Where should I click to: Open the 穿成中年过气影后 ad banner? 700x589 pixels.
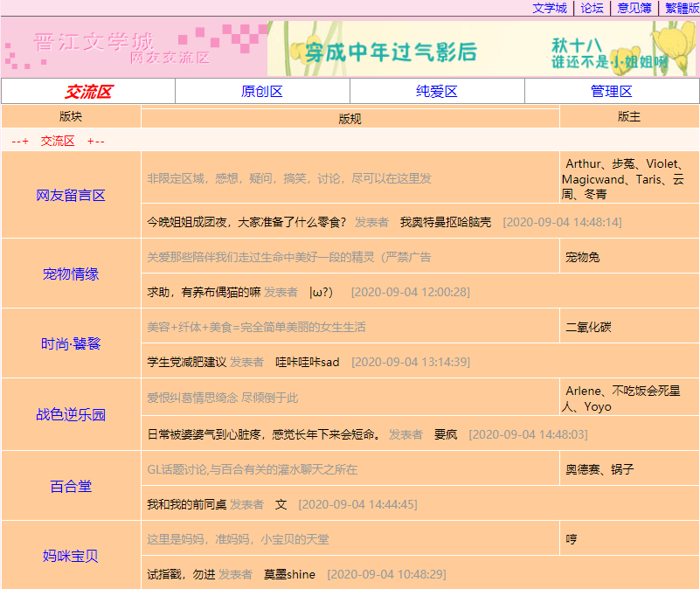[x=482, y=49]
